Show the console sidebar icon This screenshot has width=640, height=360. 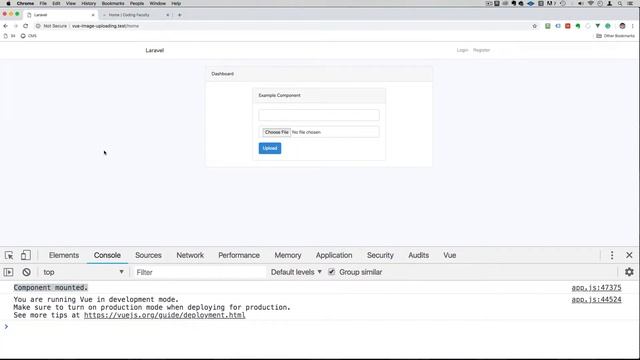pyautogui.click(x=9, y=272)
